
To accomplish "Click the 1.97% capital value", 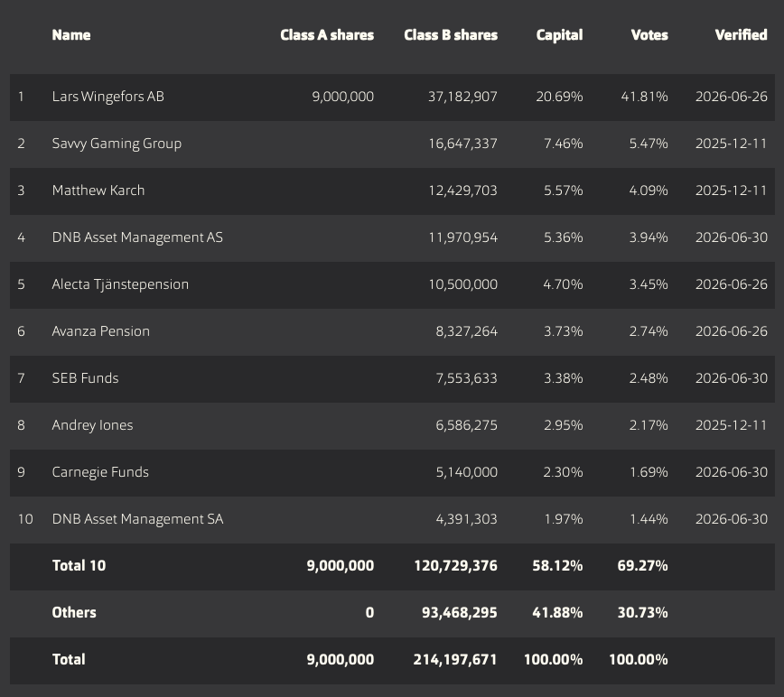I will point(564,519).
